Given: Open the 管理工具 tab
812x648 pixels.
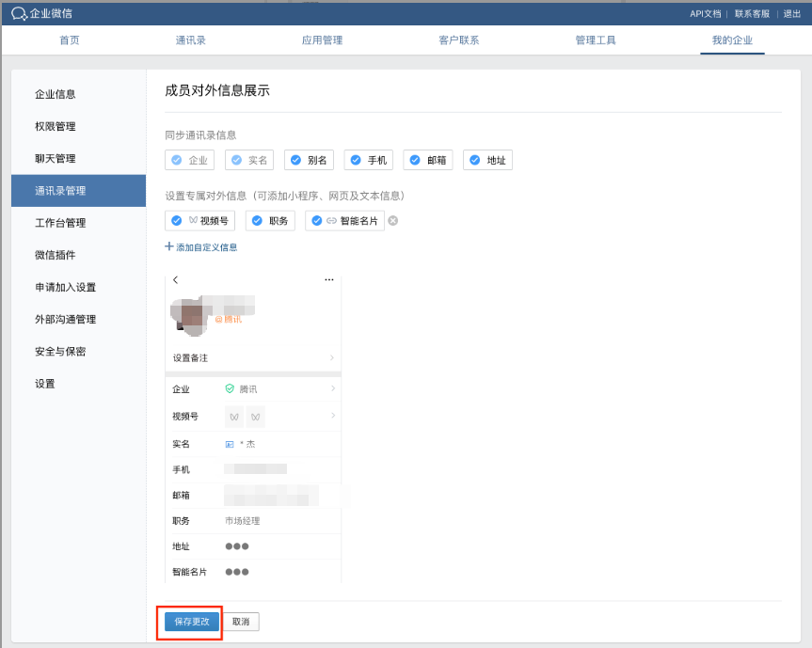Looking at the screenshot, I should click(x=596, y=40).
